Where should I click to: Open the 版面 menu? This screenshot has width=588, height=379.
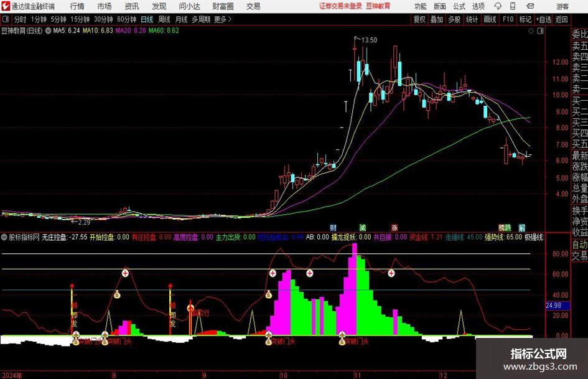(x=439, y=6)
